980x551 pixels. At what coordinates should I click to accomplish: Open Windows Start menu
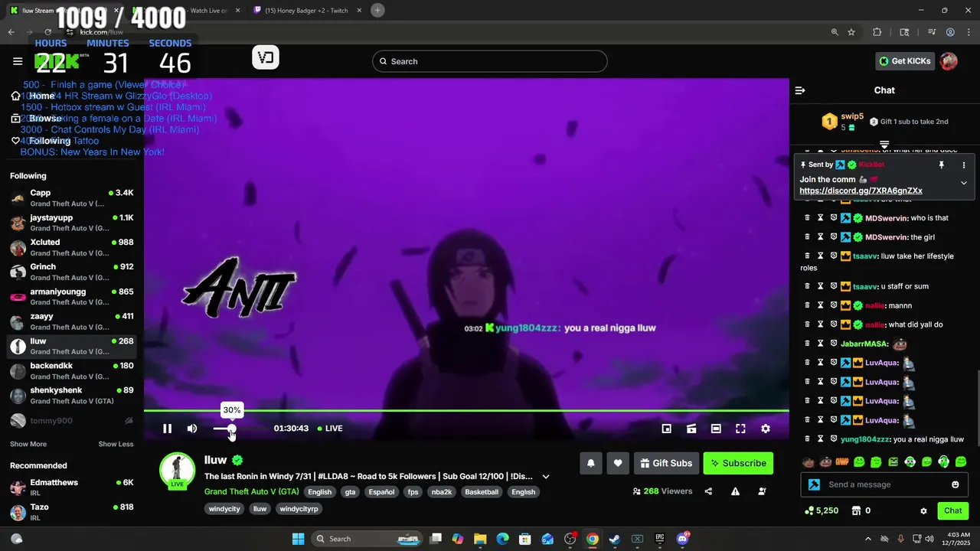(299, 539)
